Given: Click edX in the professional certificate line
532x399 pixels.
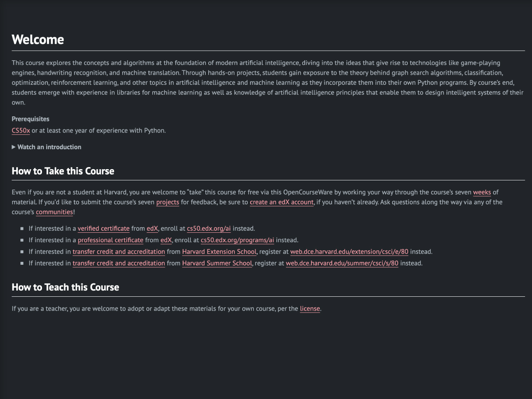Looking at the screenshot, I should 166,240.
